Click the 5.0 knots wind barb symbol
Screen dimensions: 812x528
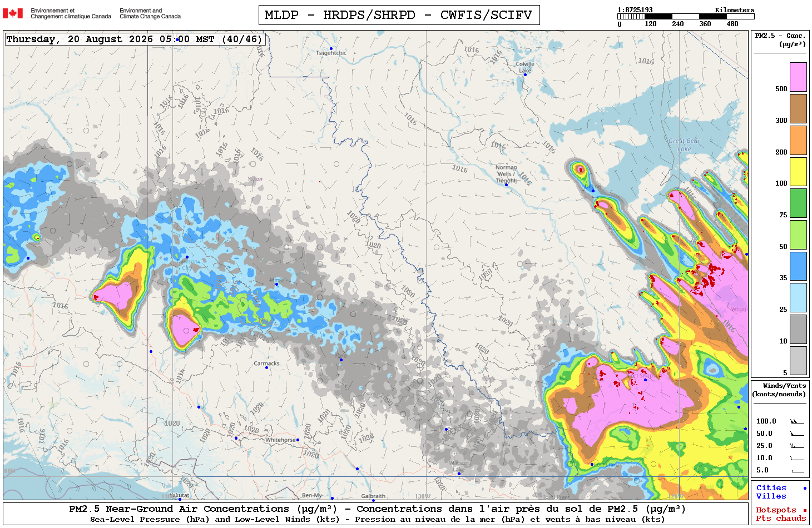(797, 470)
